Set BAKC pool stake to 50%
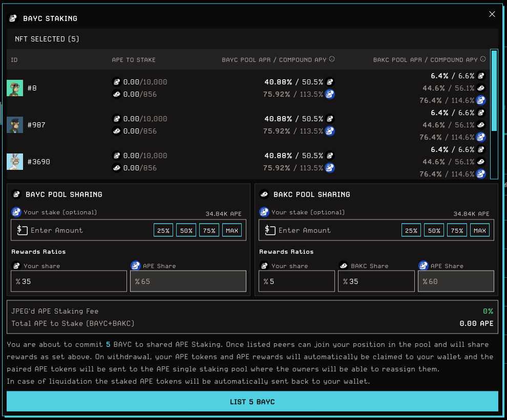 (434, 230)
